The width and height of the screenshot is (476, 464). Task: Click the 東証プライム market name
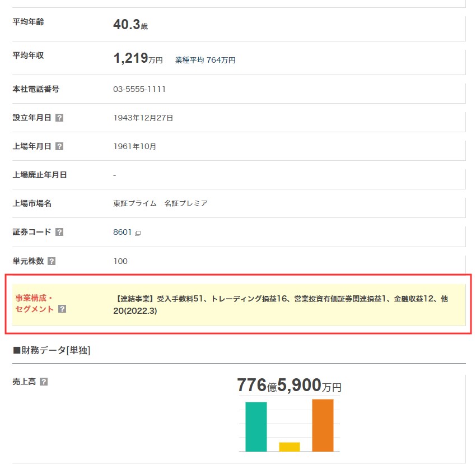click(134, 203)
